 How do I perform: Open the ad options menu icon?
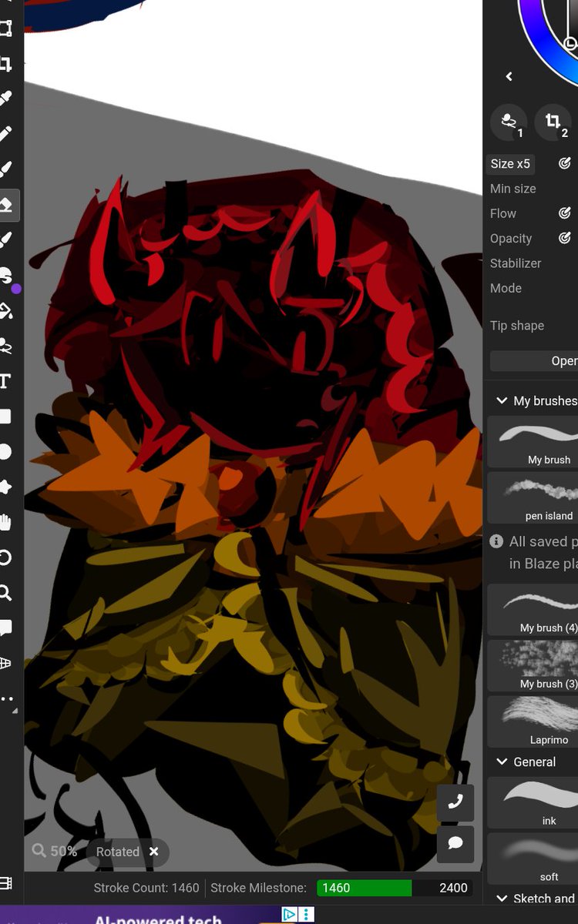coord(307,915)
